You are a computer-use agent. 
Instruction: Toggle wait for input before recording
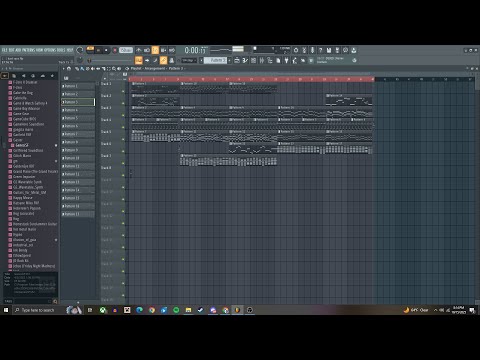pos(147,50)
